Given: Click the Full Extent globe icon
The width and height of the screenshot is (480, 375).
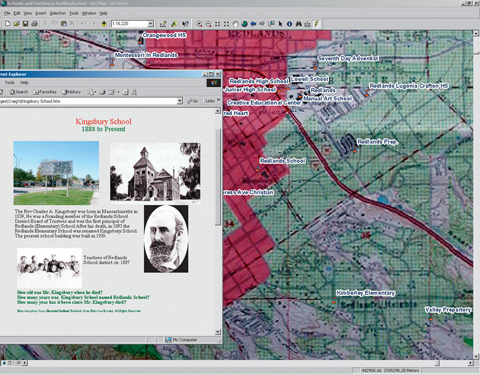Looking at the screenshot, I should pos(244,24).
